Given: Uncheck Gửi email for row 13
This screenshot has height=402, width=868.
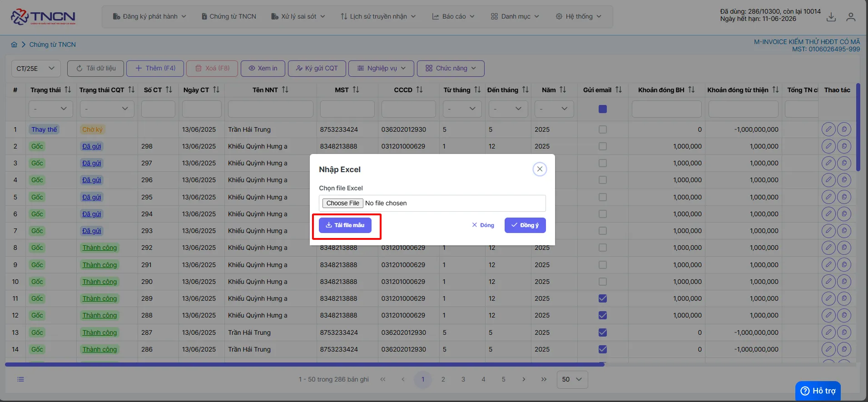Looking at the screenshot, I should pyautogui.click(x=603, y=333).
